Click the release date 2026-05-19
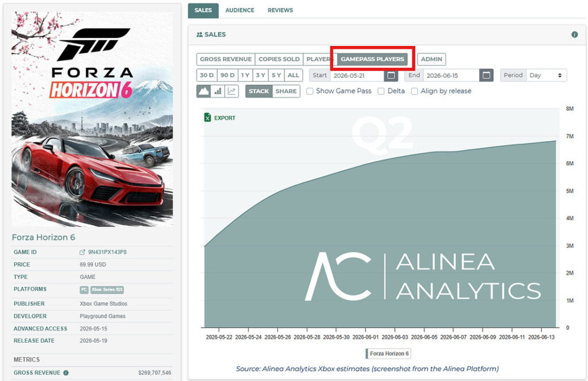This screenshot has width=588, height=381. click(94, 340)
